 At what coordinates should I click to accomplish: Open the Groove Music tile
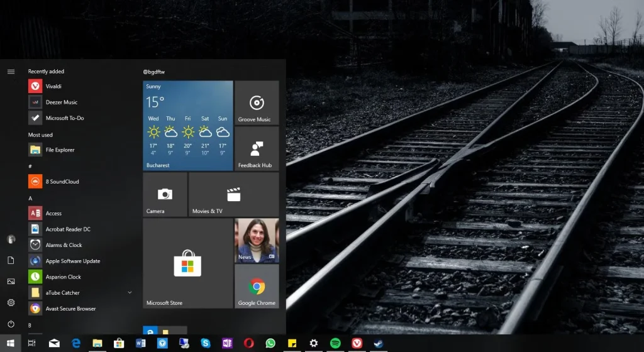[x=257, y=102]
